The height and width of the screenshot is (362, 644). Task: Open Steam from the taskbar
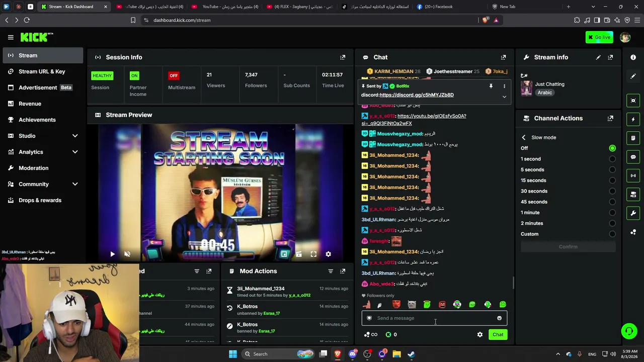(411, 354)
